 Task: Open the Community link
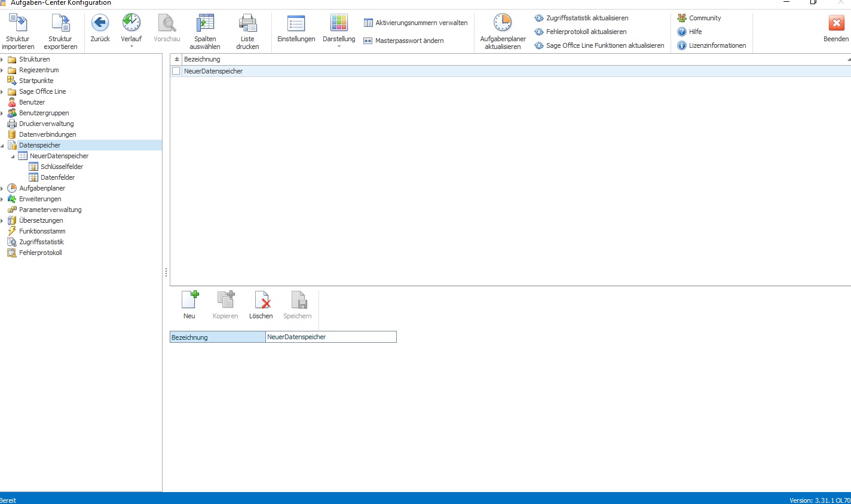[699, 18]
